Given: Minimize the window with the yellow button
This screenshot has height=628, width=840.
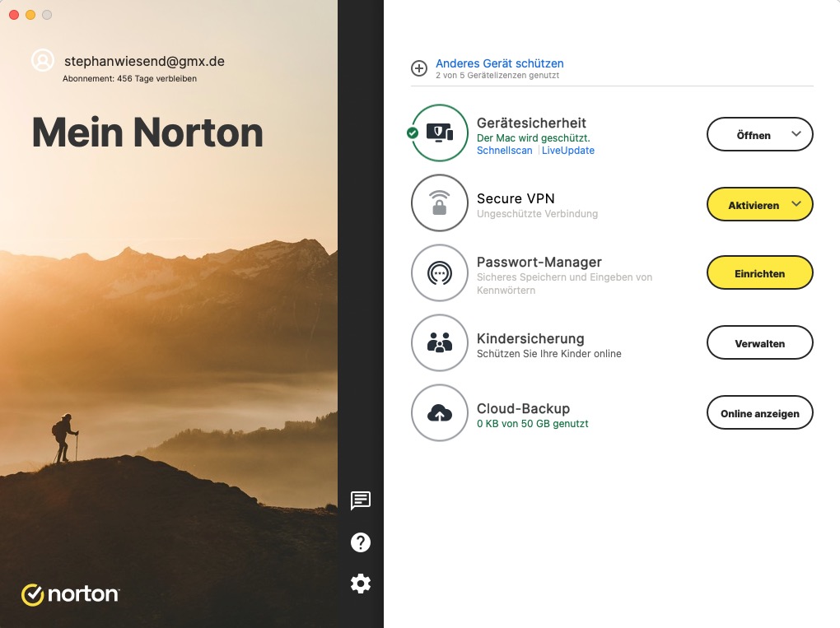Looking at the screenshot, I should (30, 15).
